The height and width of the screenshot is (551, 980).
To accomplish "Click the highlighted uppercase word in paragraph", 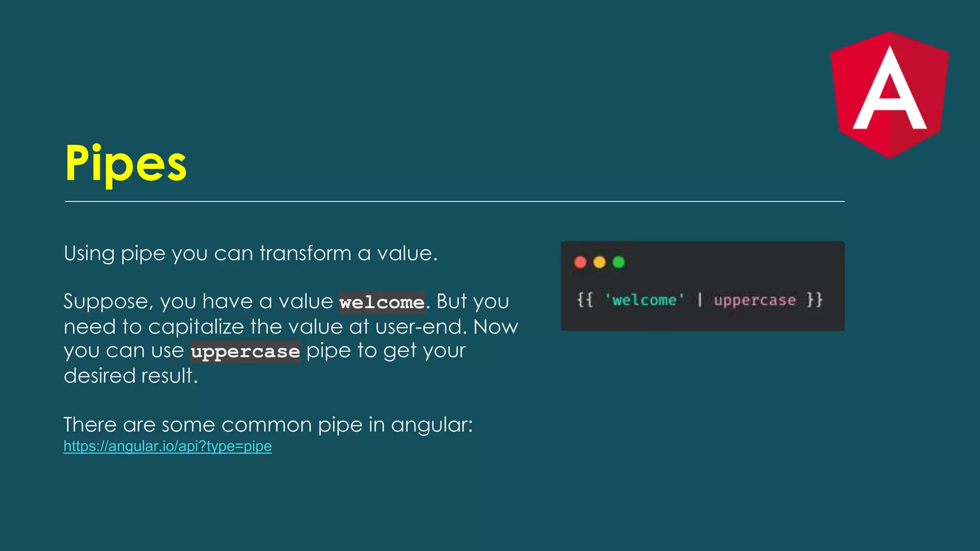I will [245, 352].
